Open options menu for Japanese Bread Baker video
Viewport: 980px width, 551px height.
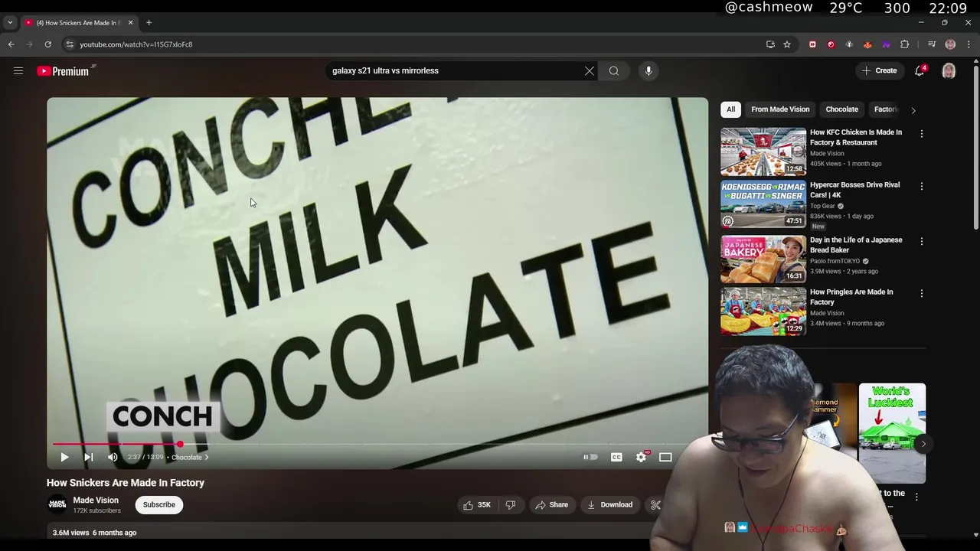pos(921,241)
